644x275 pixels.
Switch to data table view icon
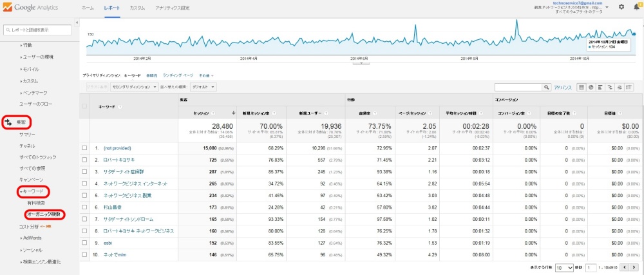click(x=581, y=88)
